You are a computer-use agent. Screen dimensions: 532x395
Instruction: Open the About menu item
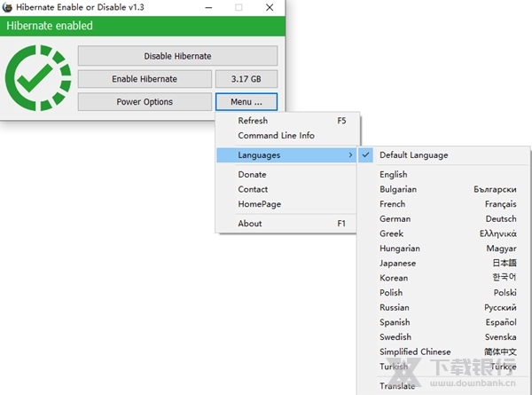tap(250, 224)
